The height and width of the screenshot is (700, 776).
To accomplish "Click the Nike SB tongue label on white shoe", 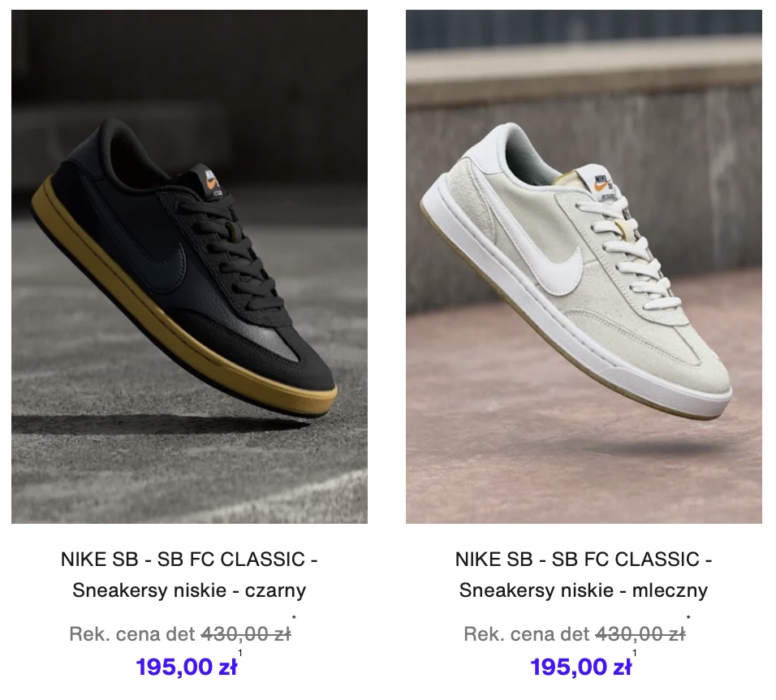I will pyautogui.click(x=603, y=183).
